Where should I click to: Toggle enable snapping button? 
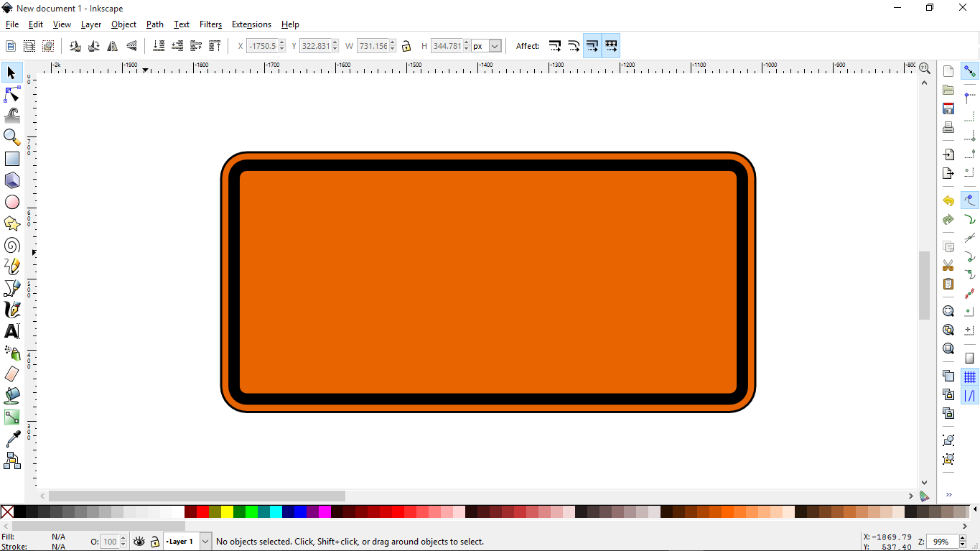pos(970,71)
